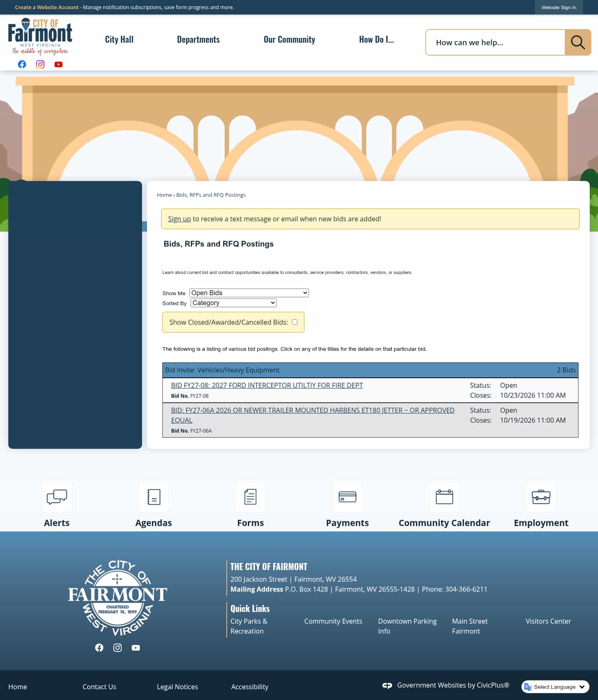Click the Home breadcrumb link

pos(164,195)
